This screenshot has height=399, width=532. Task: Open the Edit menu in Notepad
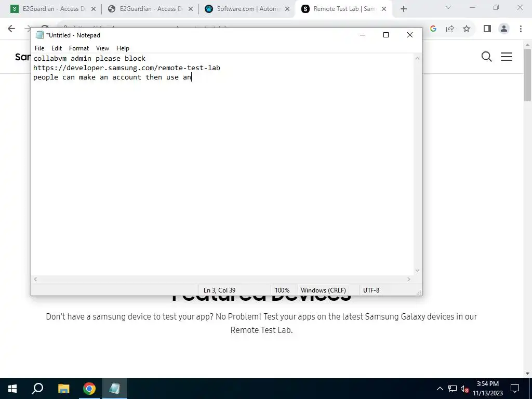(56, 48)
